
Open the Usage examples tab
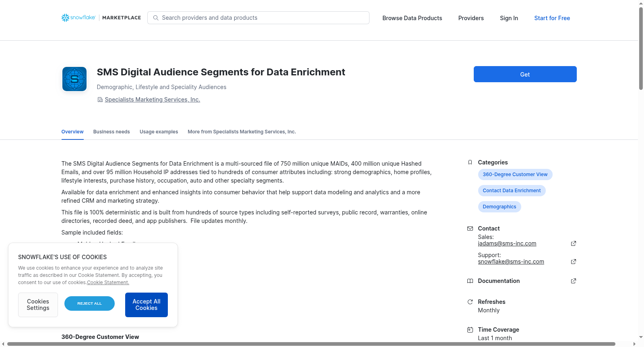pos(159,132)
